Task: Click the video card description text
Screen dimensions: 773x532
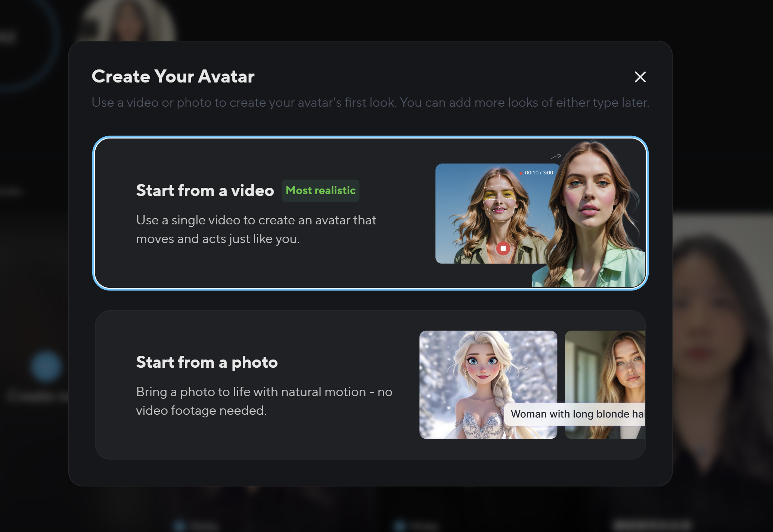Action: 256,229
